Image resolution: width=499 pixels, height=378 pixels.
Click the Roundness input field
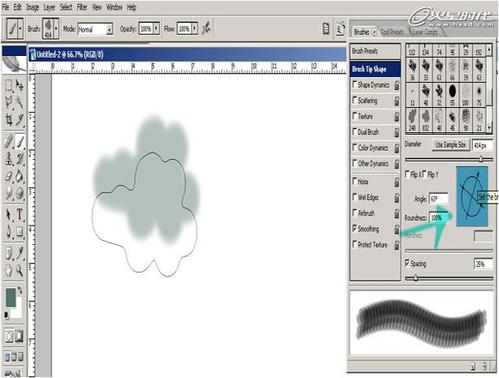click(439, 218)
